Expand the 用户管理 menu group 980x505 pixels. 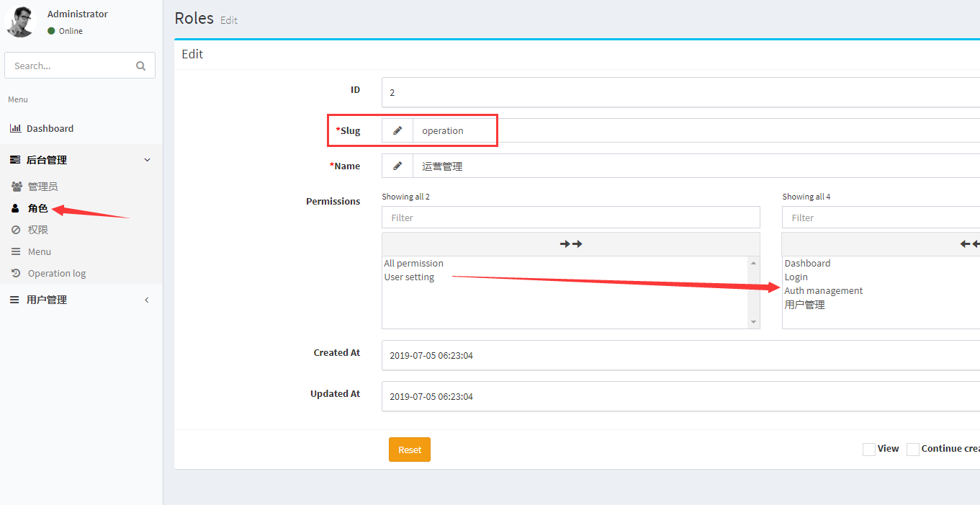click(x=81, y=300)
